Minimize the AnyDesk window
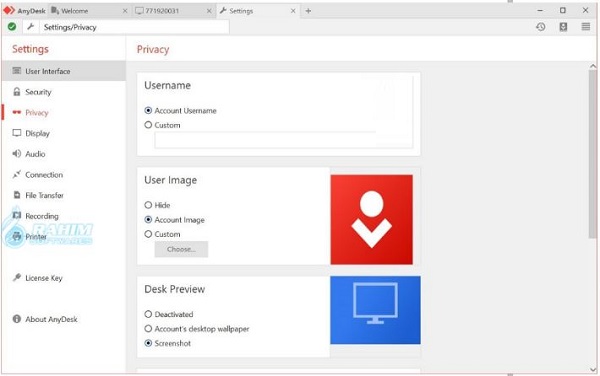 tap(540, 11)
